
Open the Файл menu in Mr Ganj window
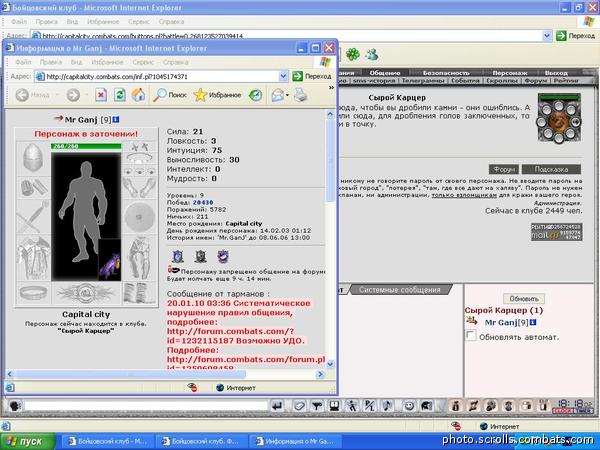click(x=23, y=62)
